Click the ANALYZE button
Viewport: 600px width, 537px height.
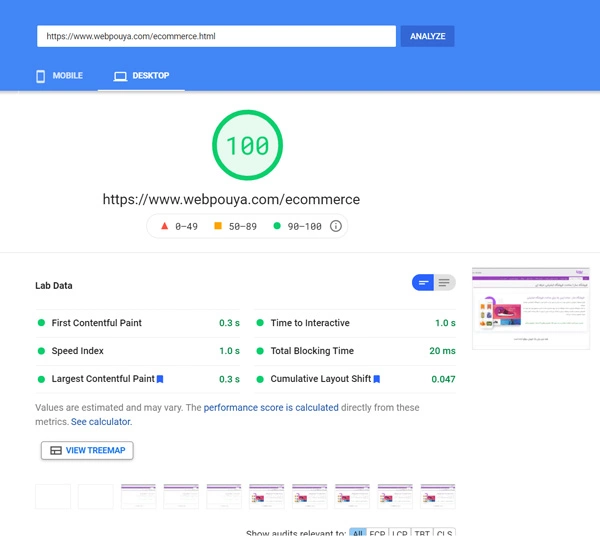pyautogui.click(x=427, y=36)
